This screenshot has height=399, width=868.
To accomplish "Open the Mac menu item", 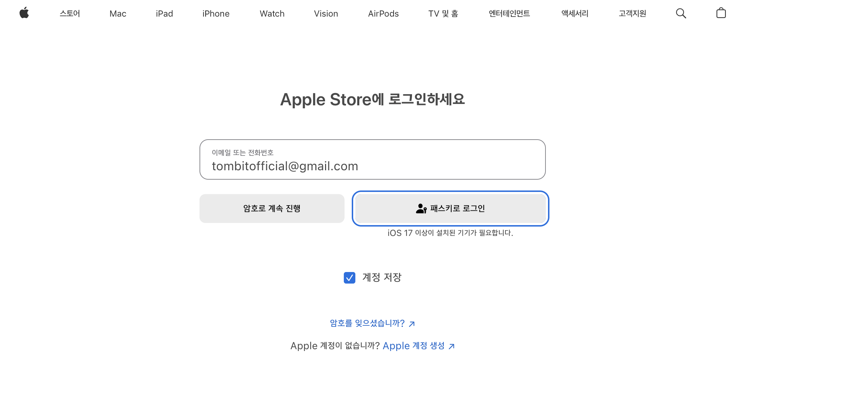I will pos(118,14).
